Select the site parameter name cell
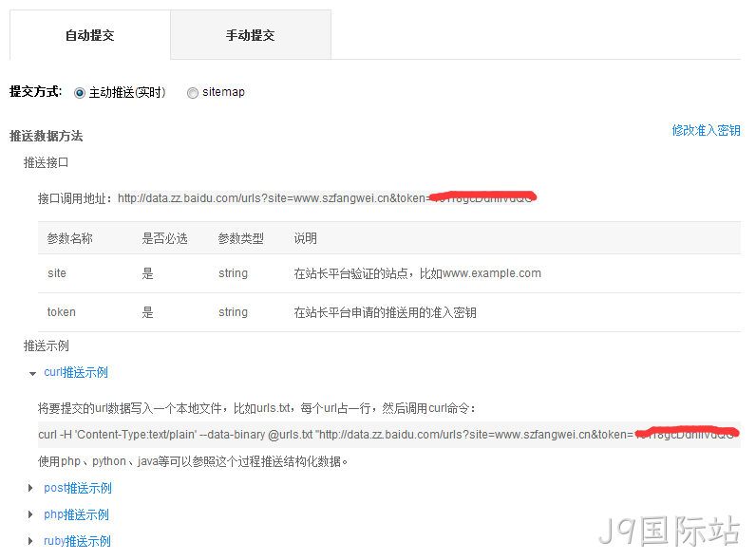 (x=57, y=273)
